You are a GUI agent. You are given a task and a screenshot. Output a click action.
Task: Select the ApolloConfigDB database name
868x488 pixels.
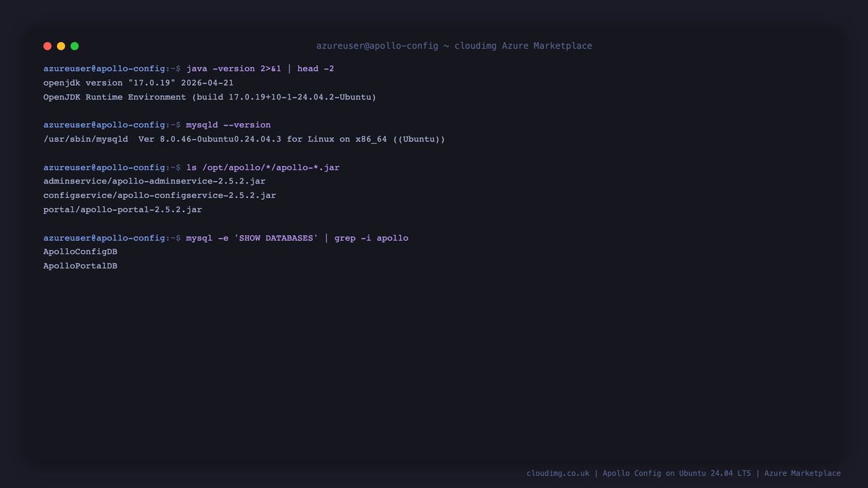coord(80,251)
